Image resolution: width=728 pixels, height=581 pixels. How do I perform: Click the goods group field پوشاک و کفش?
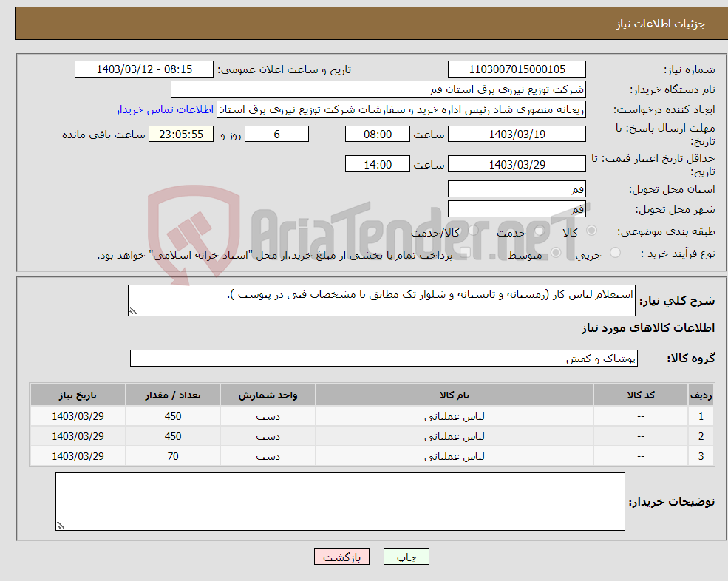pos(384,358)
